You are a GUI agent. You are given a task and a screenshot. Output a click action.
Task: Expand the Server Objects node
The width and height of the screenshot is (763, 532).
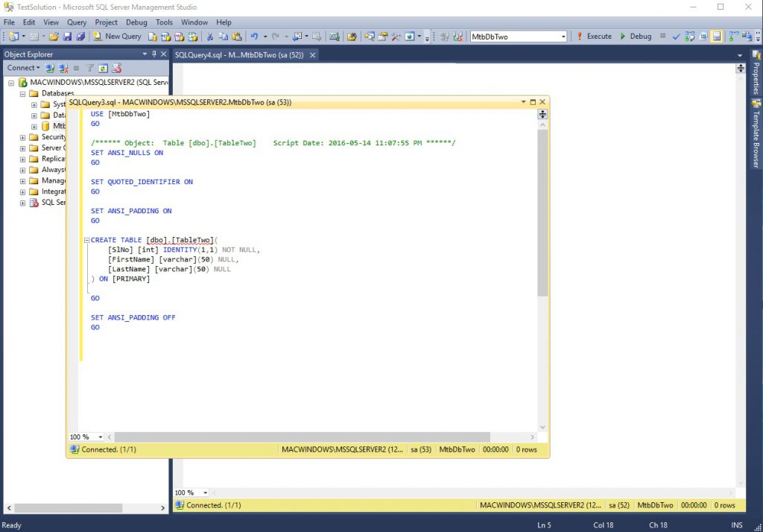tap(22, 148)
